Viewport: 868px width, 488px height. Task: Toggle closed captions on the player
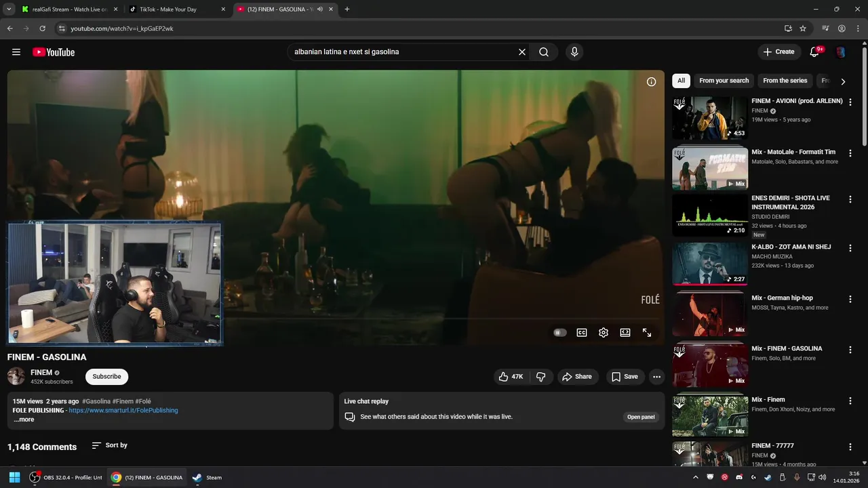(x=582, y=333)
